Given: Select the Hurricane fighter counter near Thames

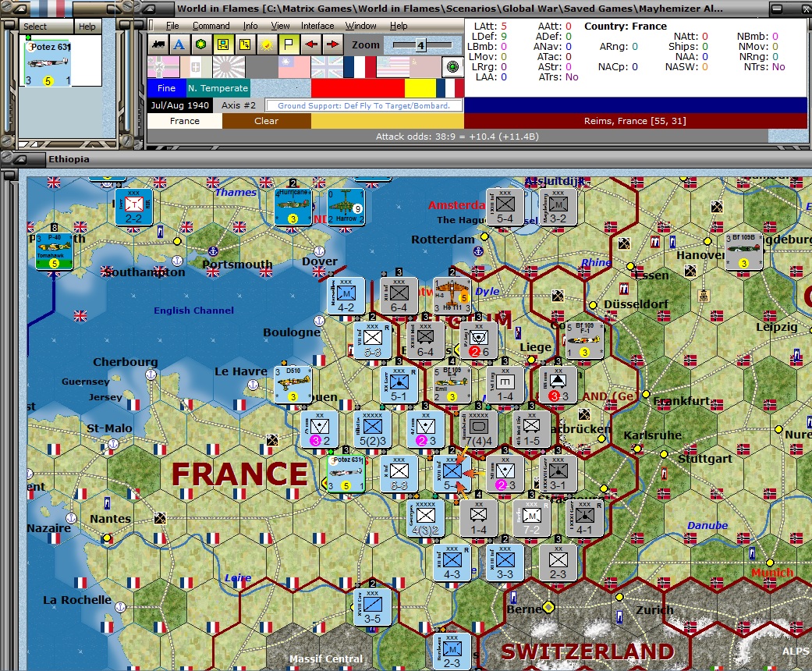Looking at the screenshot, I should (x=293, y=206).
